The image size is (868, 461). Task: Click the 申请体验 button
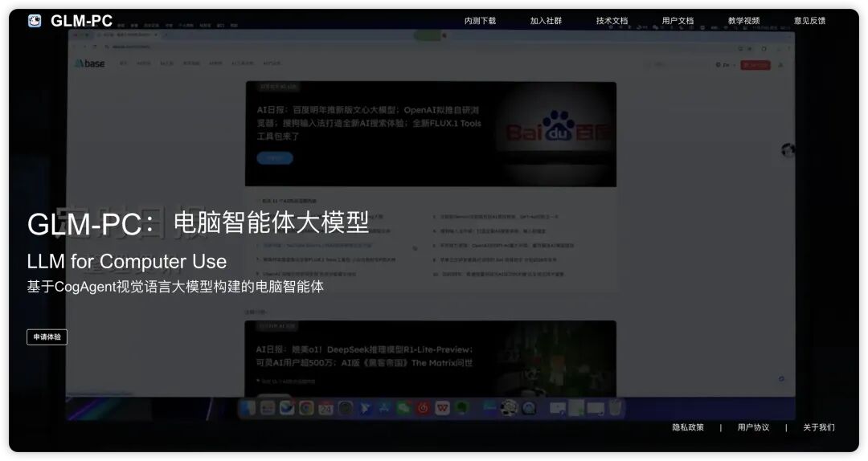coord(47,337)
